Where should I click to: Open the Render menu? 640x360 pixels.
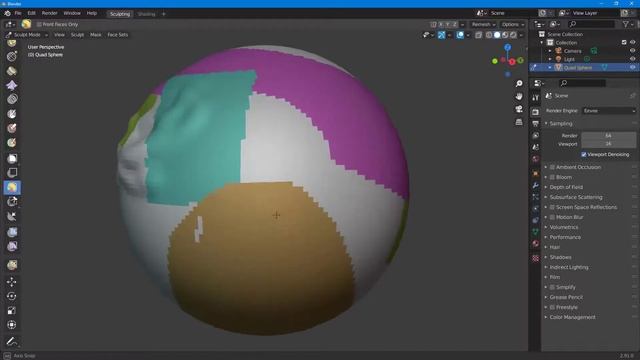coord(49,13)
